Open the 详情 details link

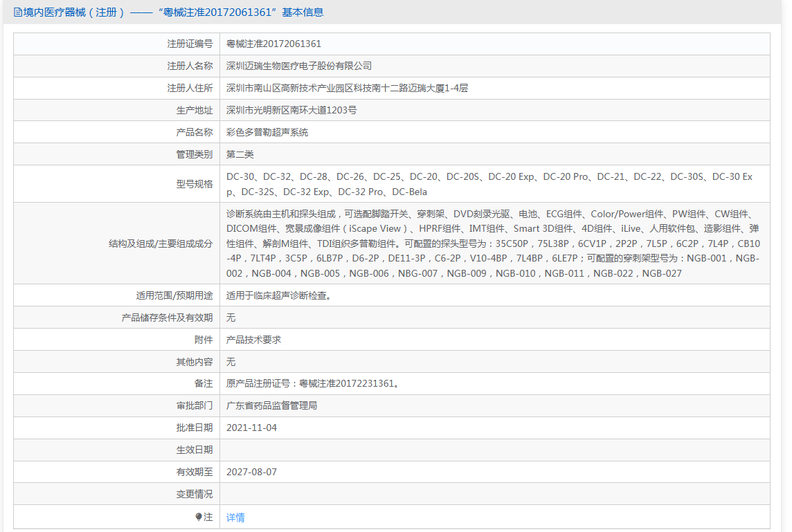click(235, 517)
